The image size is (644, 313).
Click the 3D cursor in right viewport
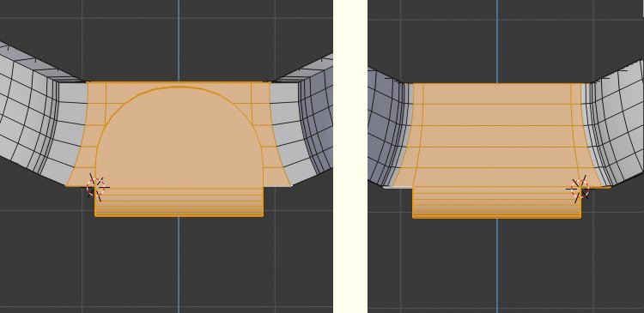coord(580,189)
